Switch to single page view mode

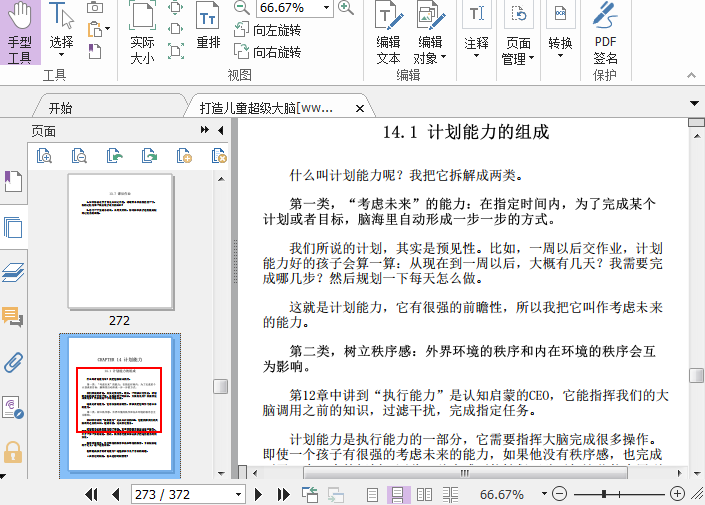point(372,495)
